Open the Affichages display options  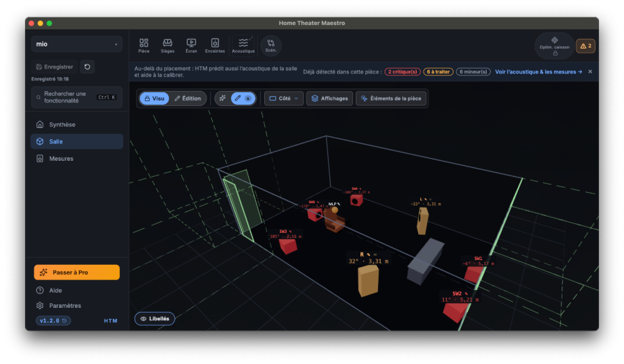[x=329, y=98]
